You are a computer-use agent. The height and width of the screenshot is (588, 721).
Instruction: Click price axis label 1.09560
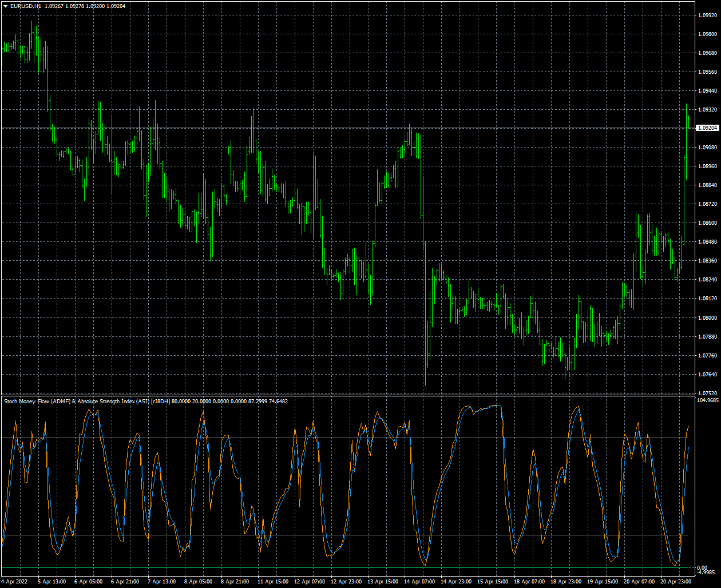(708, 72)
